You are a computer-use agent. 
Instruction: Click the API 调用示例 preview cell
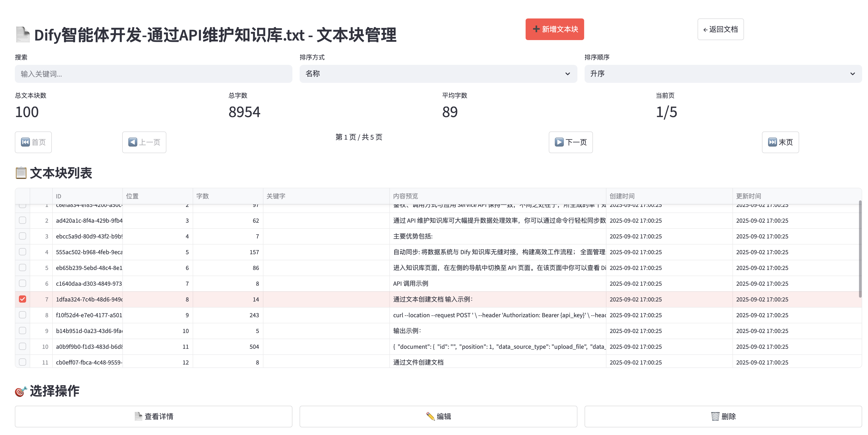tap(498, 284)
